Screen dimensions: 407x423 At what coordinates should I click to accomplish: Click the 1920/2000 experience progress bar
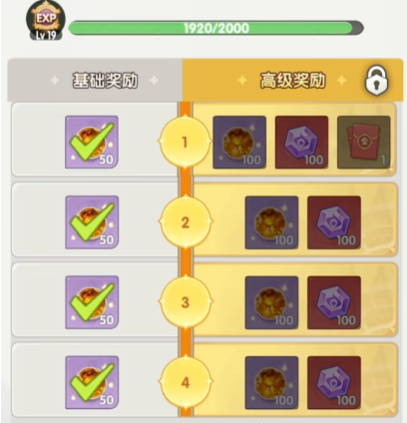216,28
